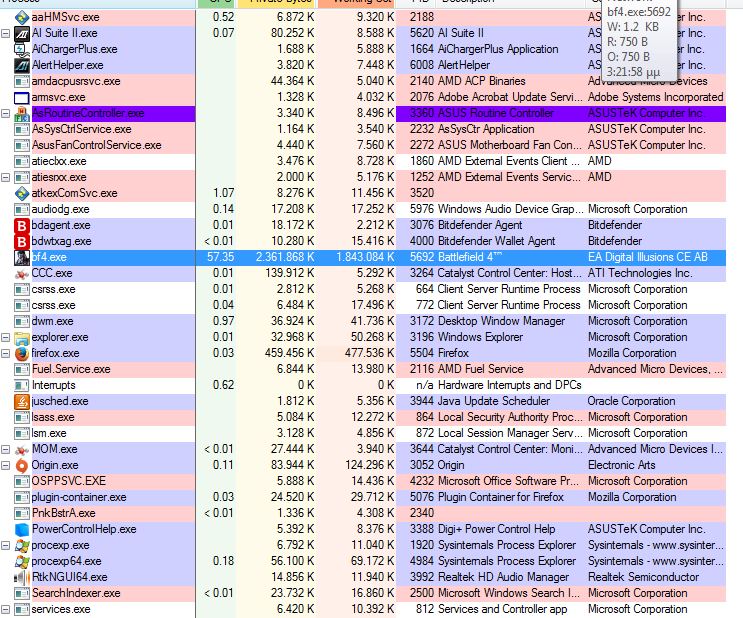
Task: Collapse the services.exe tree node
Action: [x=6, y=609]
